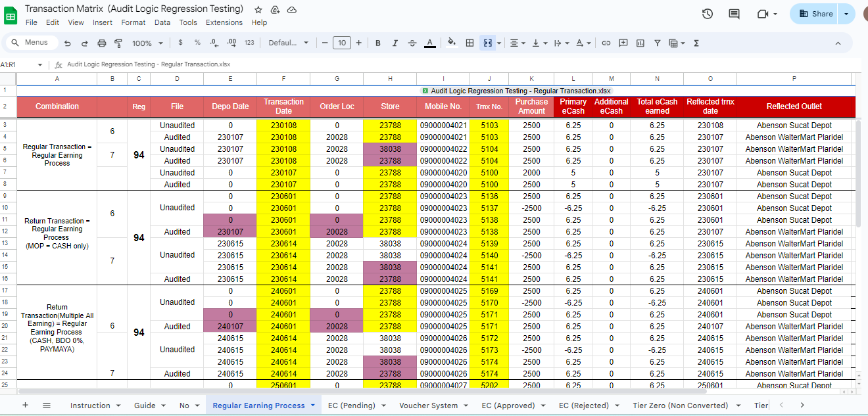The height and width of the screenshot is (416, 868).
Task: Decrease font size with minus
Action: 325,43
